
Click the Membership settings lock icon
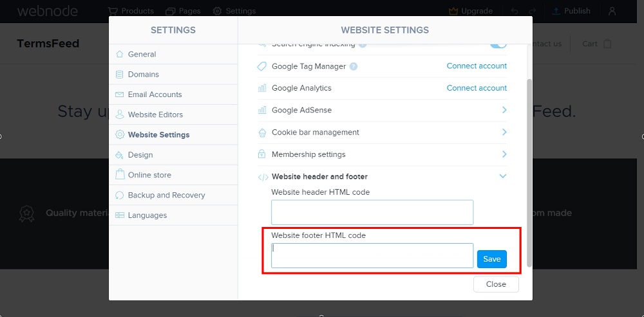pos(261,154)
